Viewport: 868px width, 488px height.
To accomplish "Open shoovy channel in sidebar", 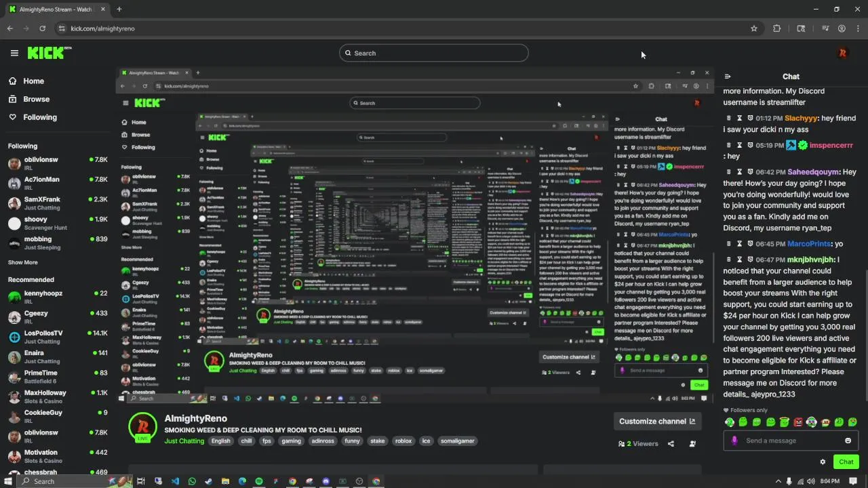I will pyautogui.click(x=58, y=223).
